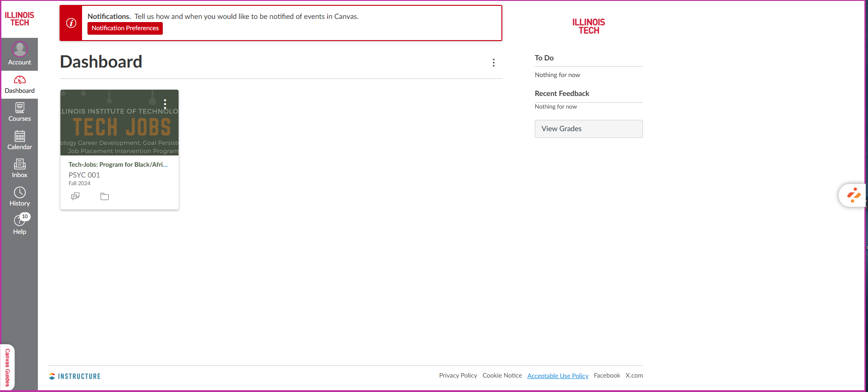Open the Tech-Jobs course title link
The image size is (868, 392).
click(x=118, y=164)
